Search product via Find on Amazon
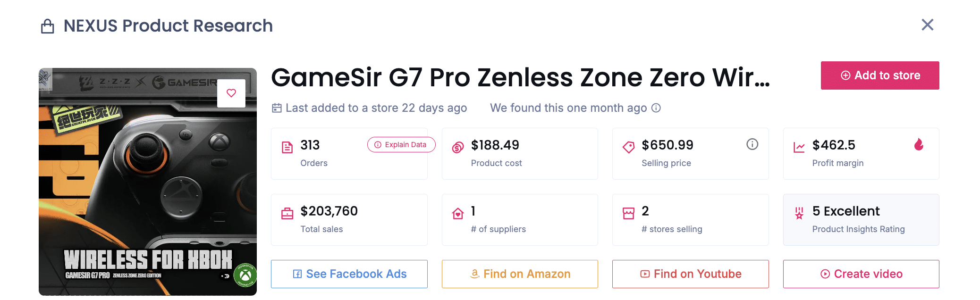 [520, 274]
